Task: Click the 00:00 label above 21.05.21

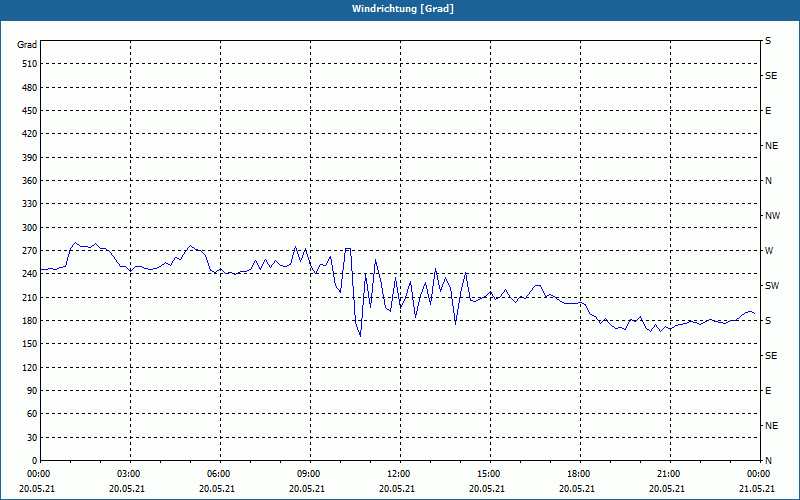Action: click(759, 474)
